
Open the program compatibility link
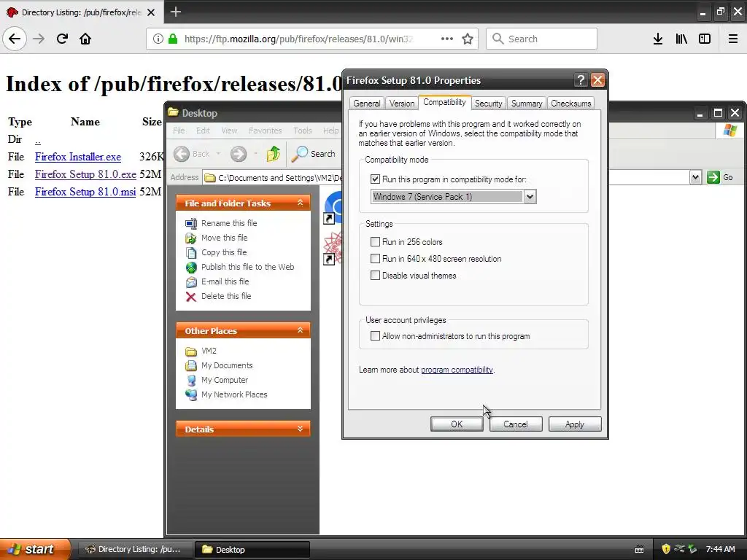(457, 370)
